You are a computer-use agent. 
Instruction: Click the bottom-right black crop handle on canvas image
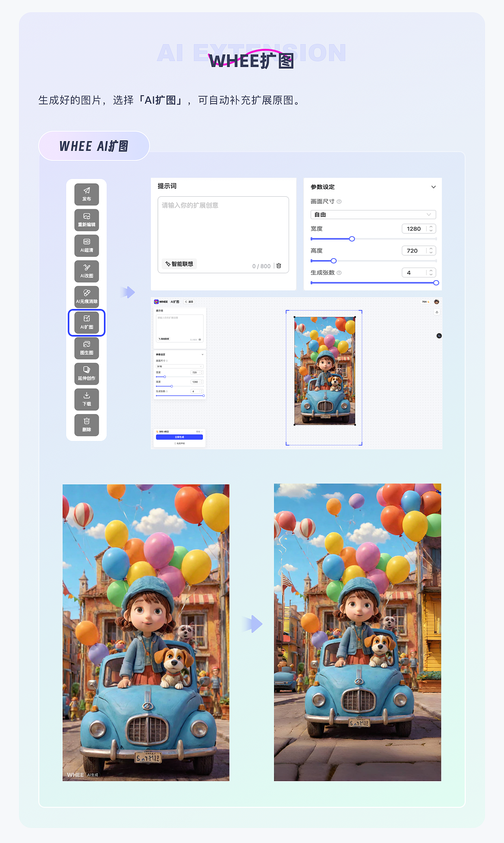(x=355, y=425)
